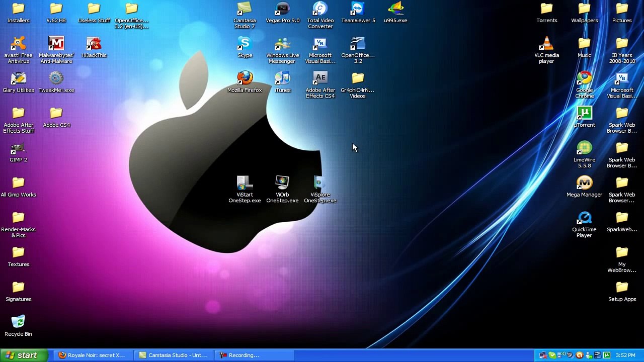Select the Adobe After Effects Stuff folder
The image size is (644, 362).
[18, 120]
